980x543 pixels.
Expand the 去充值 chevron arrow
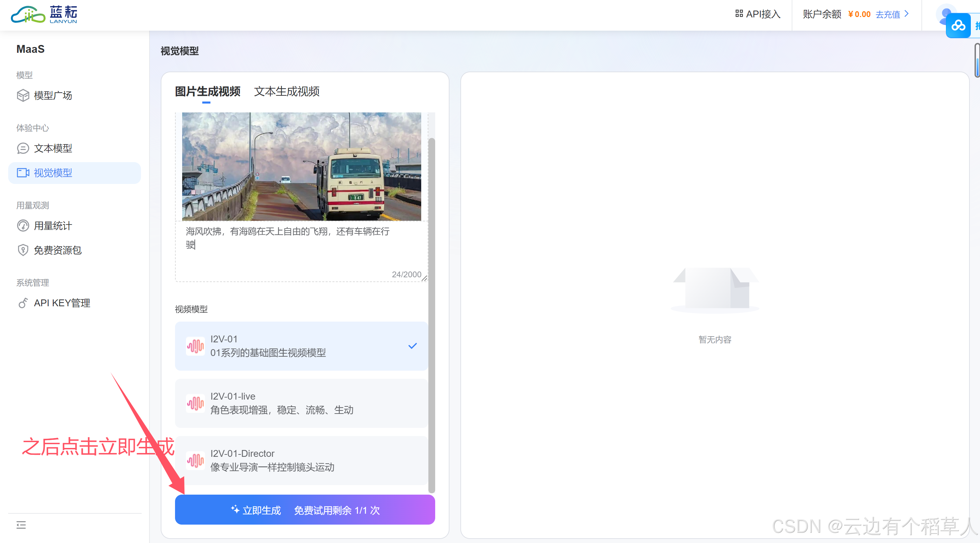coord(907,14)
